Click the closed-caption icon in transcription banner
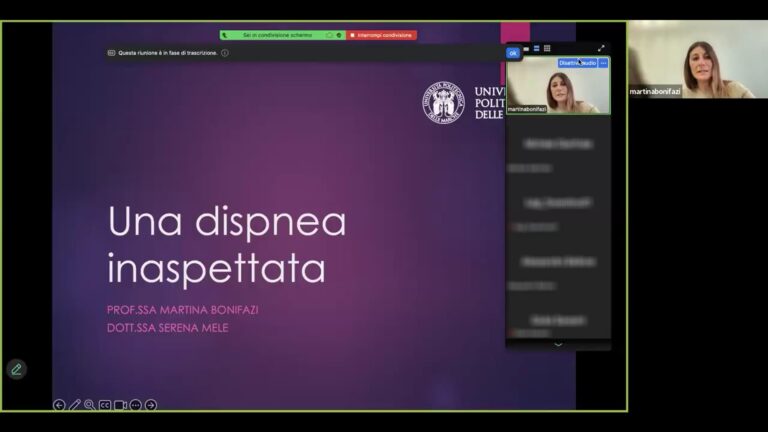Viewport: 768px width, 432px height. 111,53
